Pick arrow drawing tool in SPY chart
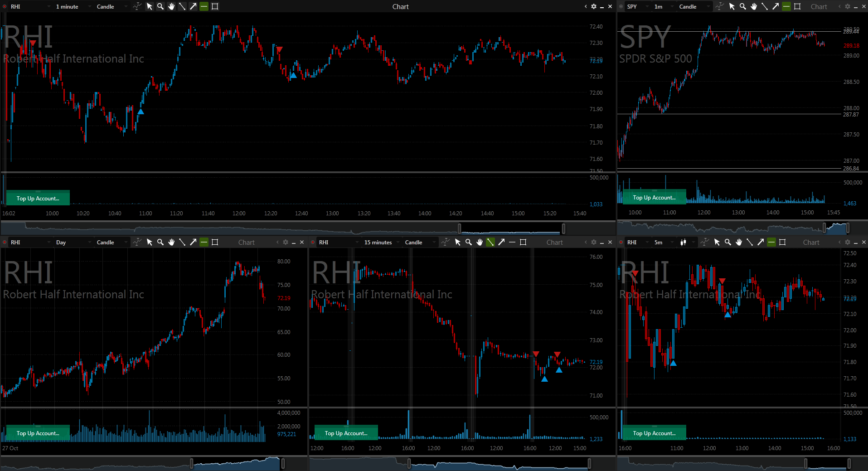The image size is (868, 471). tap(776, 6)
